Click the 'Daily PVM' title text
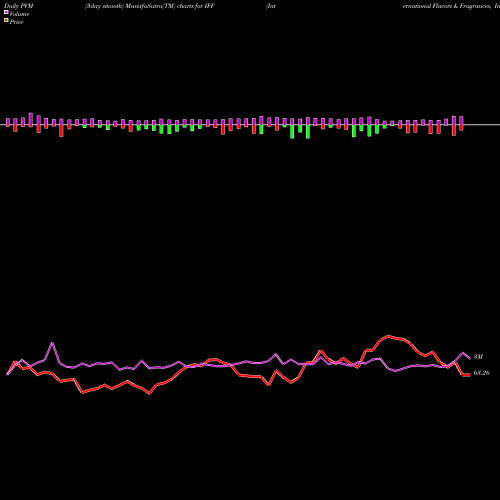Screen dimensions: 500x500 19,6
